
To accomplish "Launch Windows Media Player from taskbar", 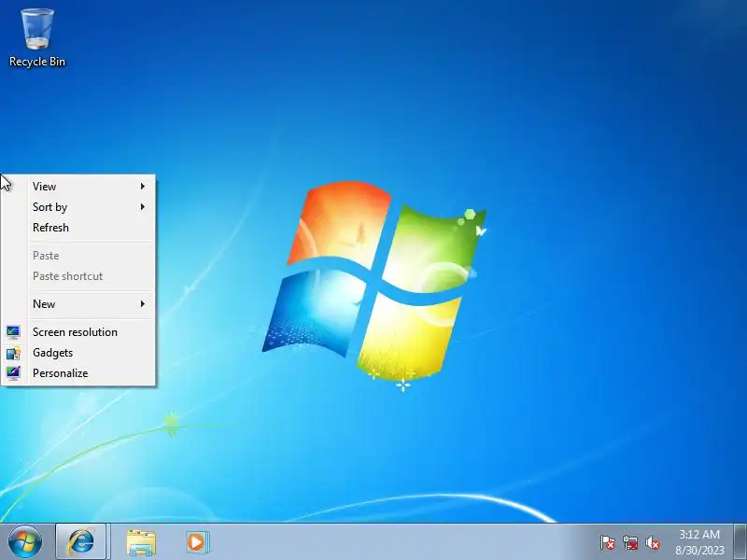I will click(x=197, y=542).
